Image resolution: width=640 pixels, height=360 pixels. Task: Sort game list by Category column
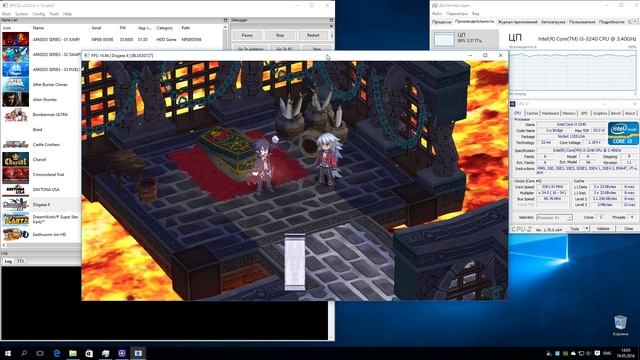(165, 28)
